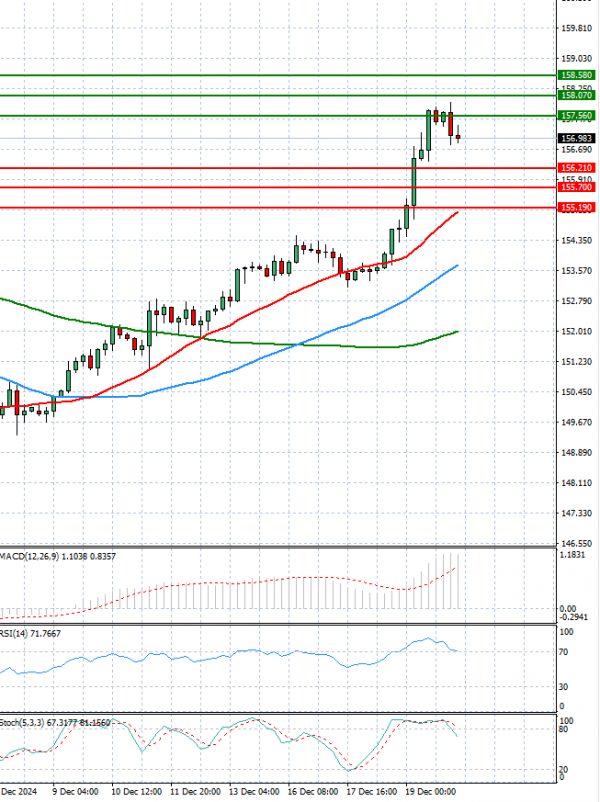
Task: Click the RSI scale level 30
Action: pyautogui.click(x=563, y=687)
